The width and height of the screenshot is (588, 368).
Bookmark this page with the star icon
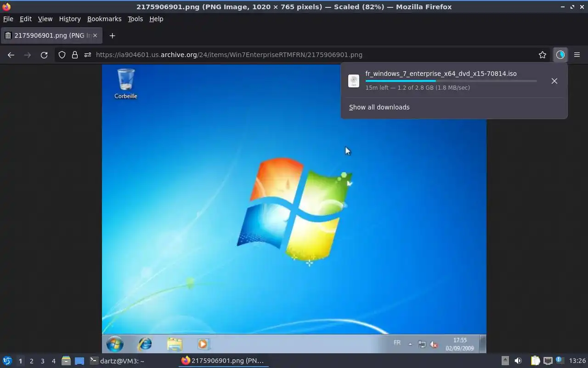click(543, 55)
